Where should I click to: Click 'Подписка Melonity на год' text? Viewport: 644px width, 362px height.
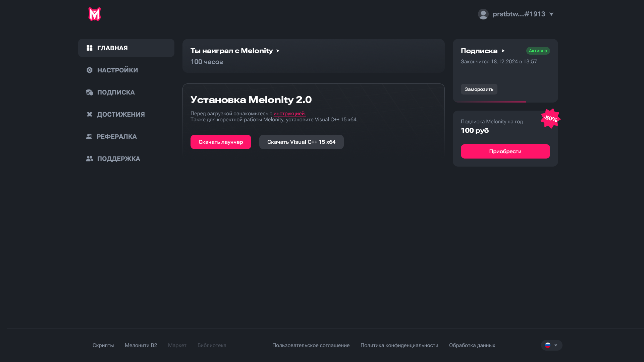tap(492, 122)
